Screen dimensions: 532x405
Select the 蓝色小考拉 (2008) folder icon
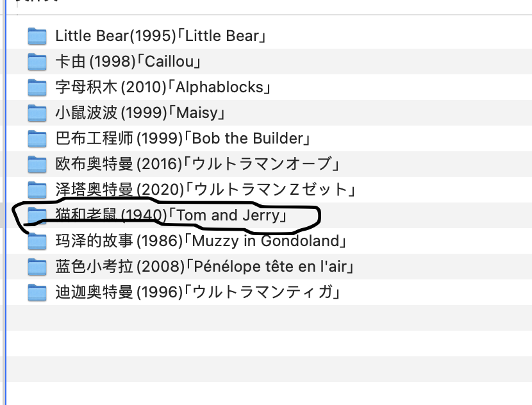point(38,267)
